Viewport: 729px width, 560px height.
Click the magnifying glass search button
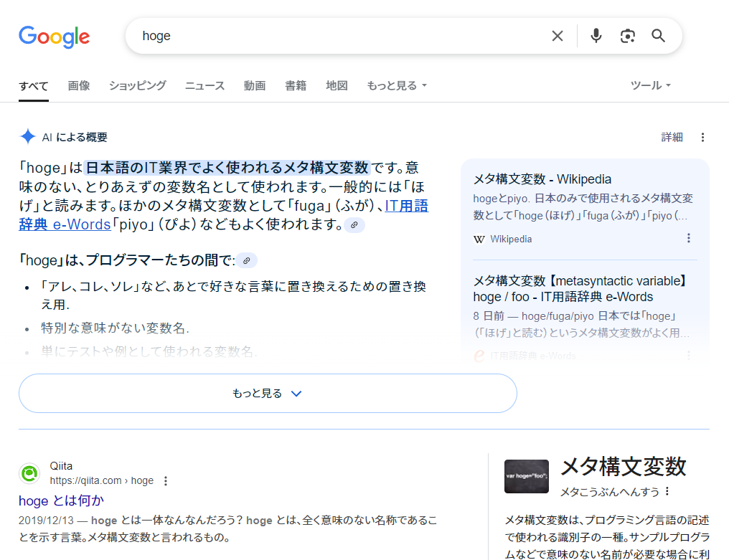659,36
